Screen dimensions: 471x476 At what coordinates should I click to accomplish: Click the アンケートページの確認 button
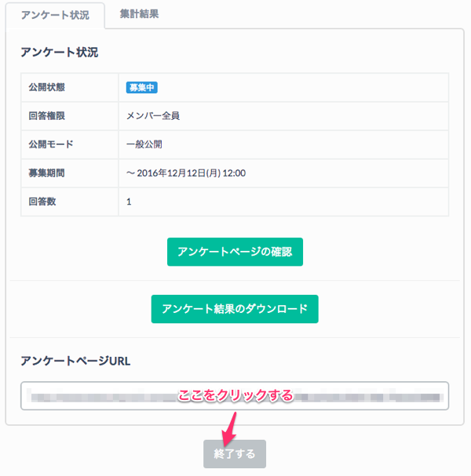click(235, 252)
